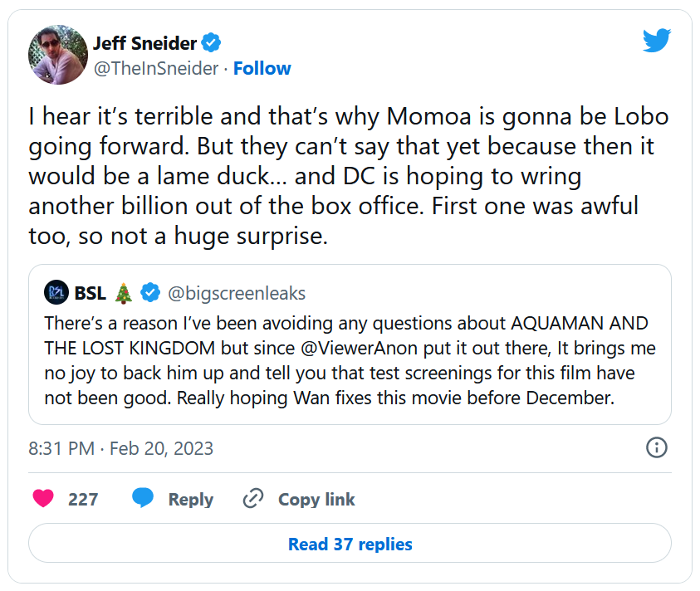Open the tweet info circle icon
Image resolution: width=700 pixels, height=591 pixels.
pos(656,448)
